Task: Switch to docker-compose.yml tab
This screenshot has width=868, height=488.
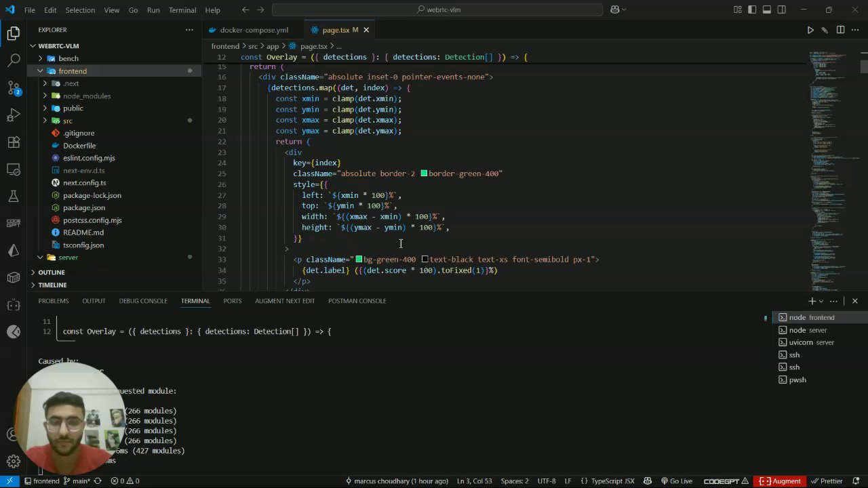Action: tap(254, 30)
